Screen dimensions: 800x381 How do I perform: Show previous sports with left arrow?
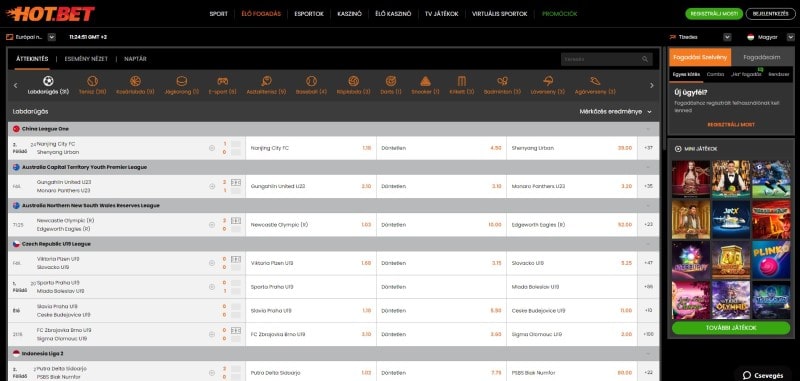(x=15, y=85)
